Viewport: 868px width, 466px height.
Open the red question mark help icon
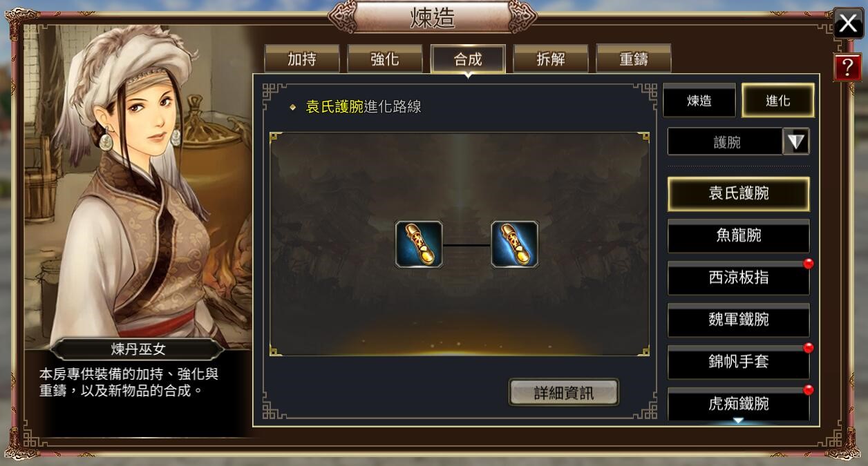coord(847,67)
